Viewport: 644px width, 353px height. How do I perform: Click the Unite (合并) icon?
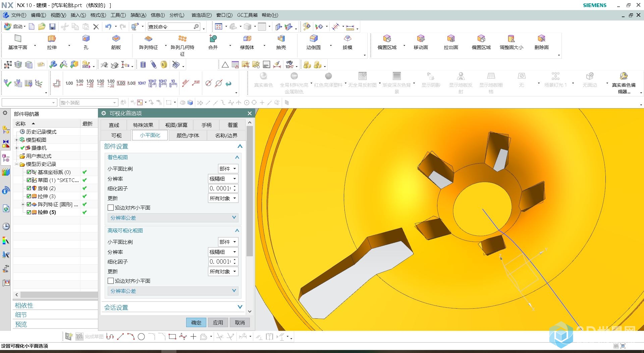[x=213, y=39]
